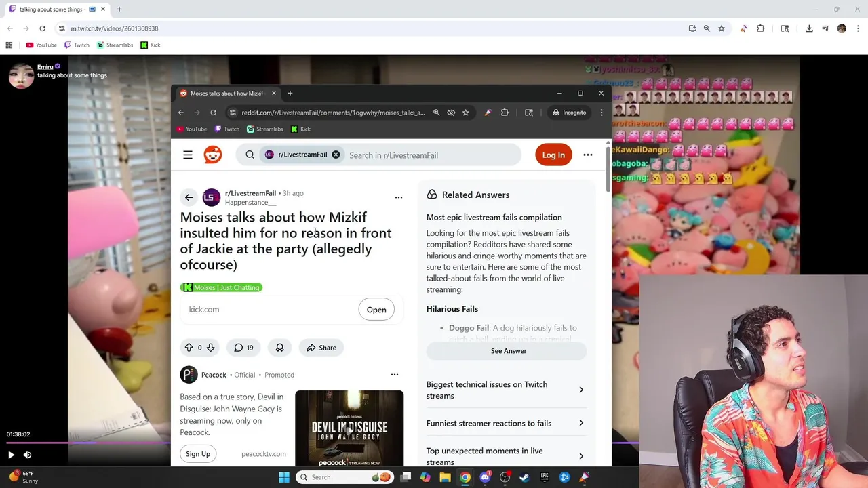868x488 pixels.
Task: Click the r/LivestreamFail community avatar icon
Action: [212, 197]
